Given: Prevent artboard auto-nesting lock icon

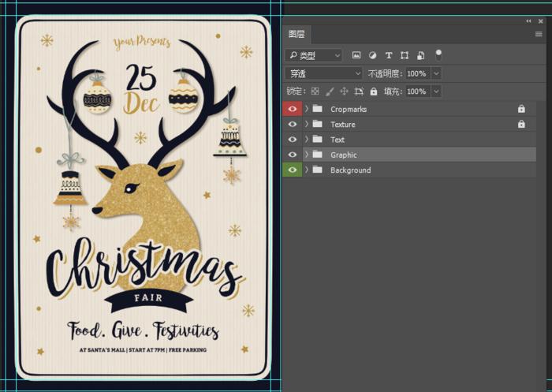Looking at the screenshot, I should coord(359,91).
